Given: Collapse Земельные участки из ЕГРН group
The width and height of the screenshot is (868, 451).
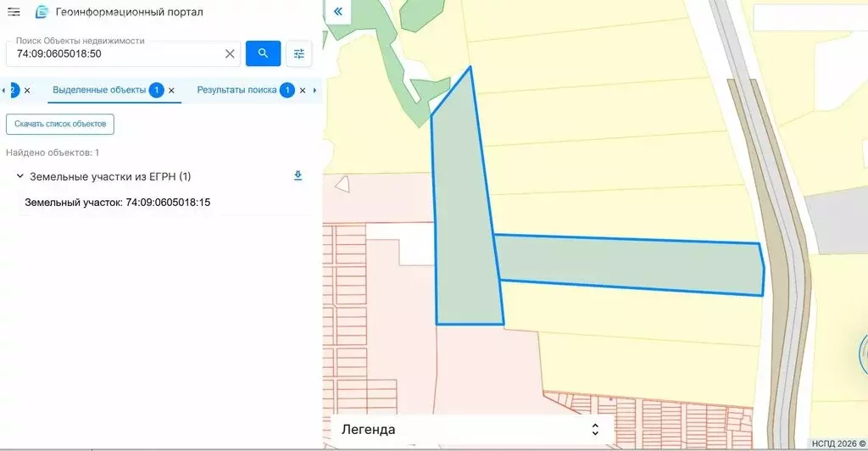Looking at the screenshot, I should 20,176.
